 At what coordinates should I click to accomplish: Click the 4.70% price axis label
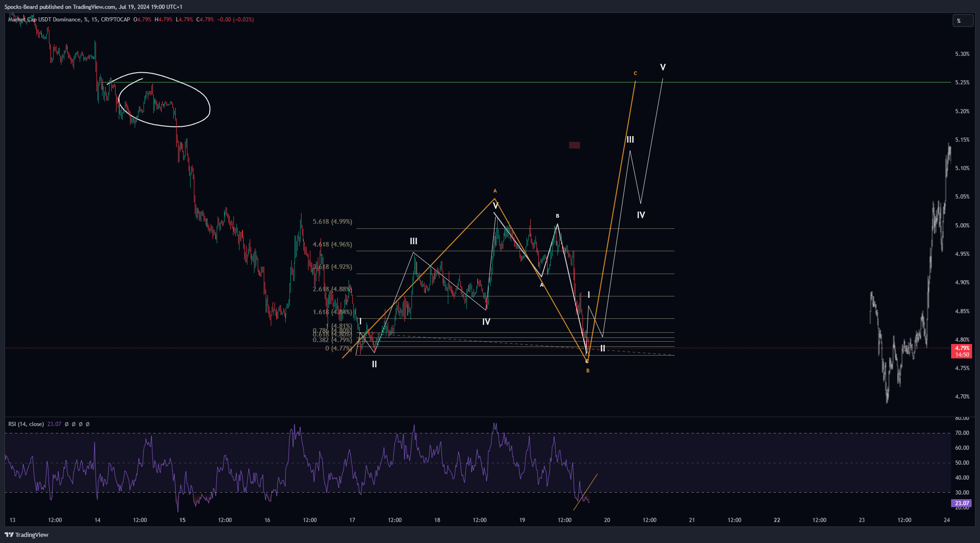click(962, 397)
